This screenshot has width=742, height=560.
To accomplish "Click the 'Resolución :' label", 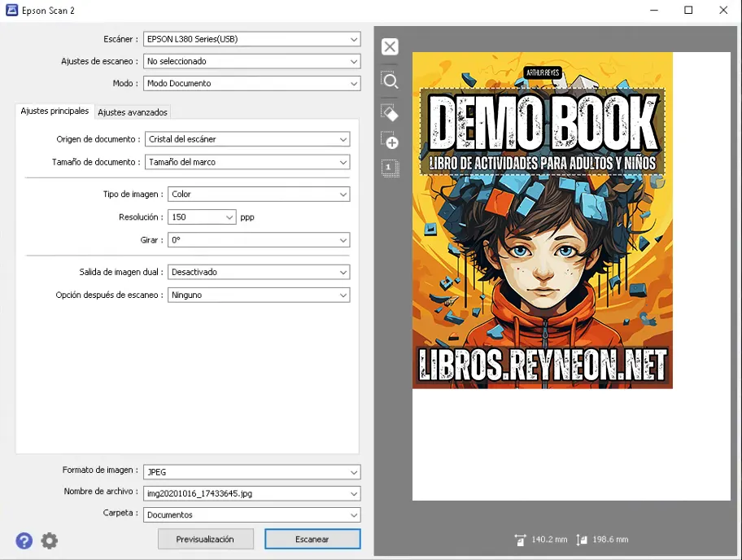I will pyautogui.click(x=141, y=217).
